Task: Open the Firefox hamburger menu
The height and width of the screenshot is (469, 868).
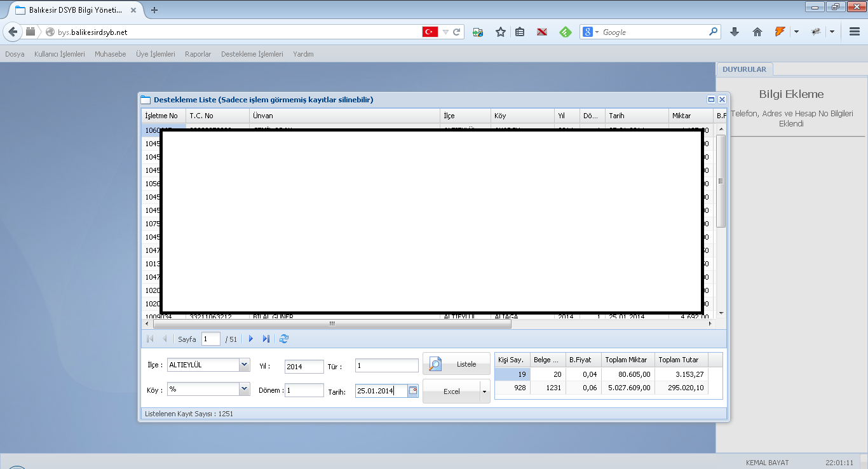Action: [855, 32]
